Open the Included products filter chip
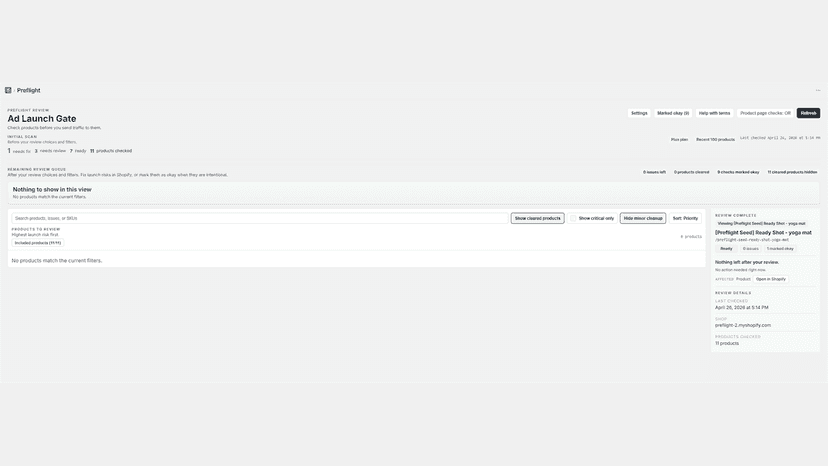Viewport: 828px width, 466px height. (x=37, y=243)
